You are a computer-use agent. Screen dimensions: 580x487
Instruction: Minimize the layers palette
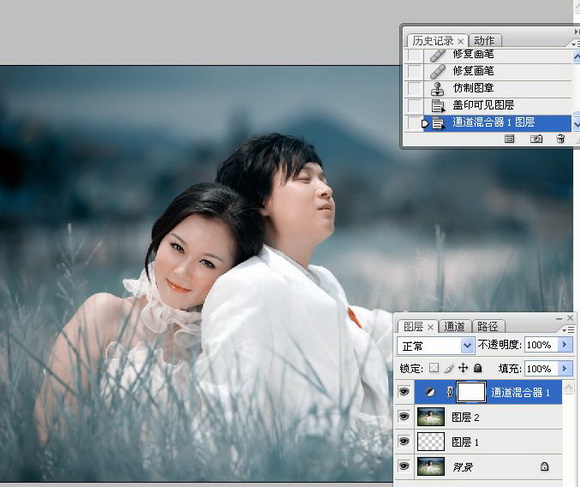coord(559,318)
